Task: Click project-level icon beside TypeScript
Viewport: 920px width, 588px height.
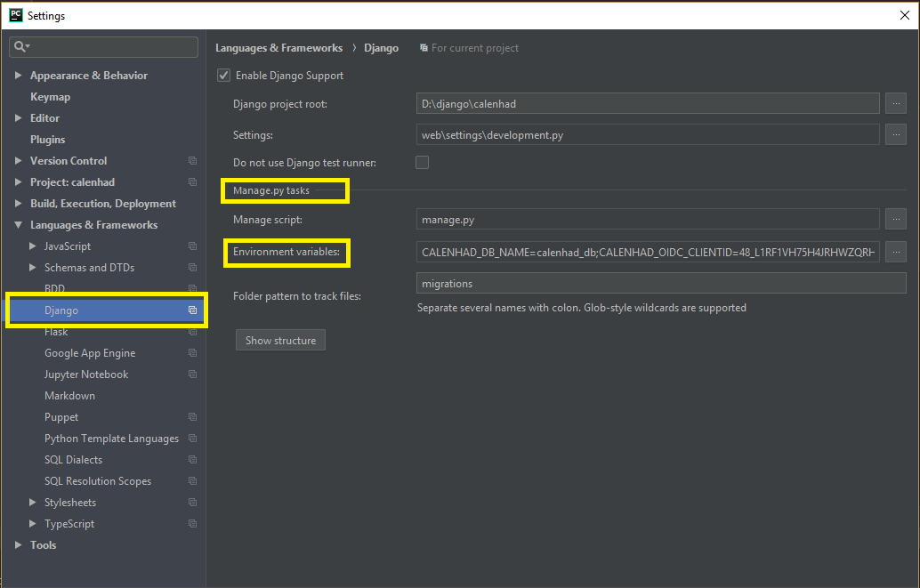Action: click(x=192, y=523)
